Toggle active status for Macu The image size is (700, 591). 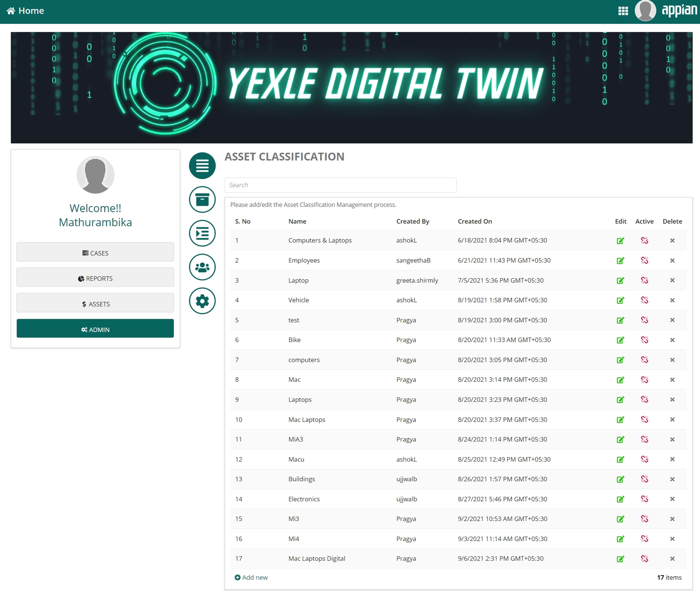[x=644, y=459]
